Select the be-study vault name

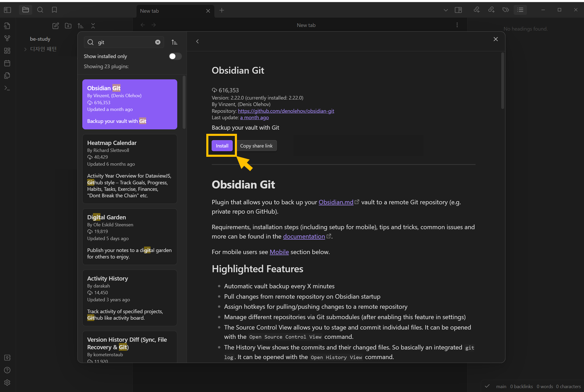(x=40, y=39)
